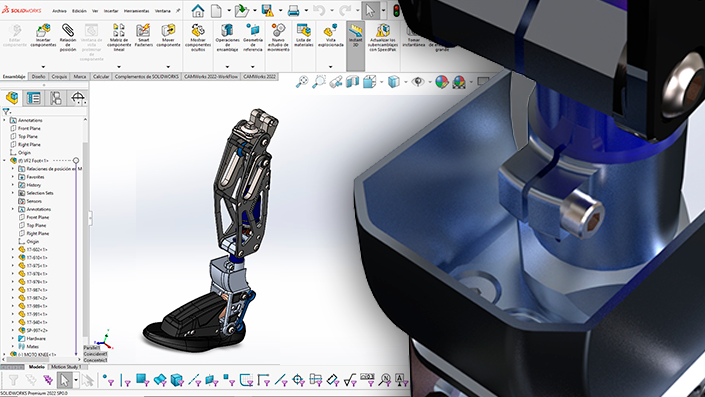The image size is (705, 397).
Task: Open dropdown arrow under Insertar componentes
Action: [43, 67]
